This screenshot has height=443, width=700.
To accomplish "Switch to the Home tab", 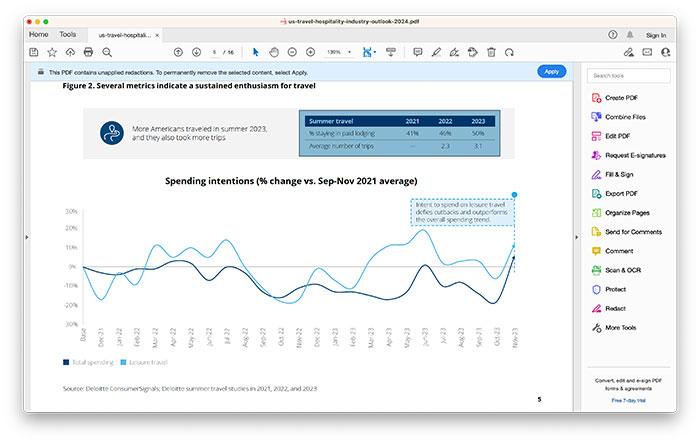I will tap(38, 35).
